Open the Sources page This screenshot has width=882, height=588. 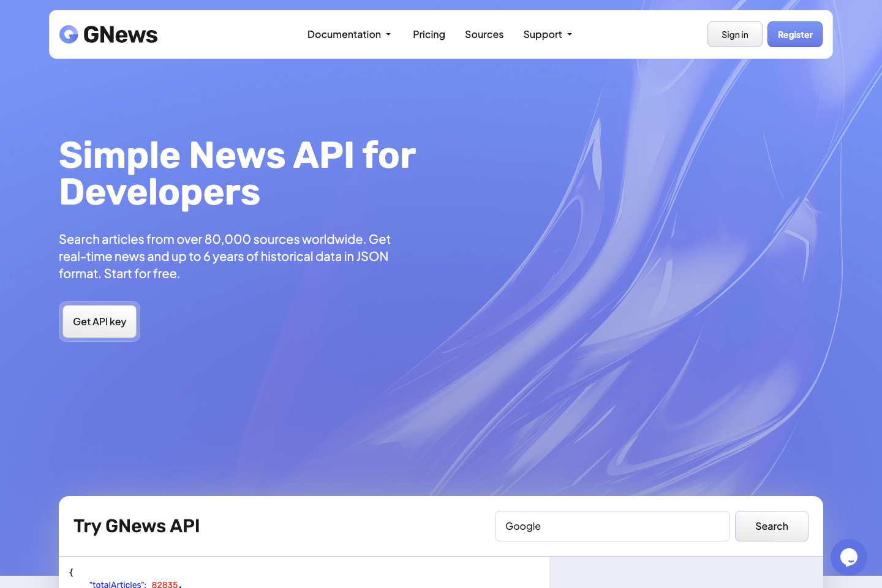[x=484, y=34]
